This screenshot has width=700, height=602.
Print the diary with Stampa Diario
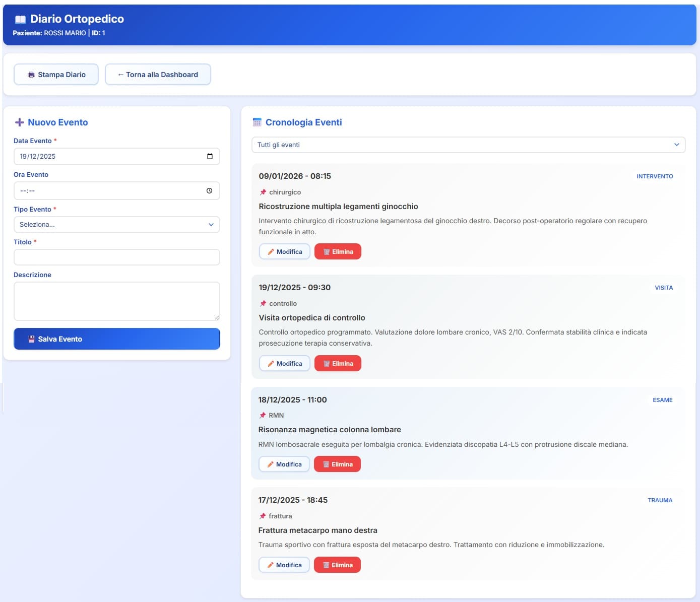click(x=56, y=75)
